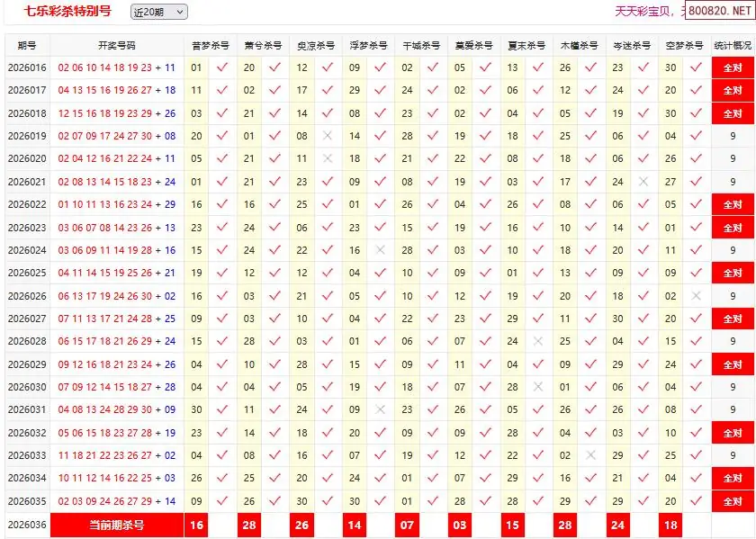The image size is (756, 539).
Task: Click the red 全对 badge in row 2026016
Action: 733,67
